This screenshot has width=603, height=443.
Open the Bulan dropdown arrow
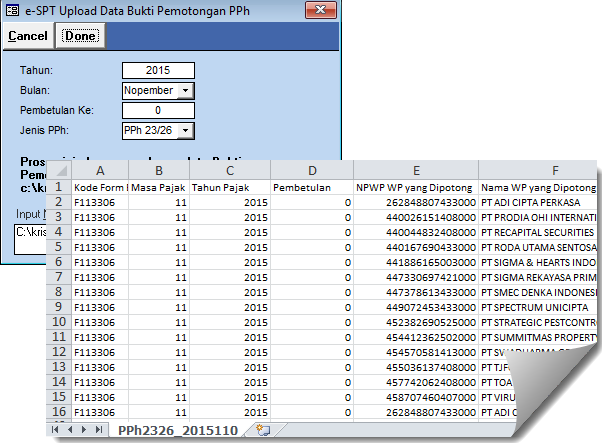(185, 91)
